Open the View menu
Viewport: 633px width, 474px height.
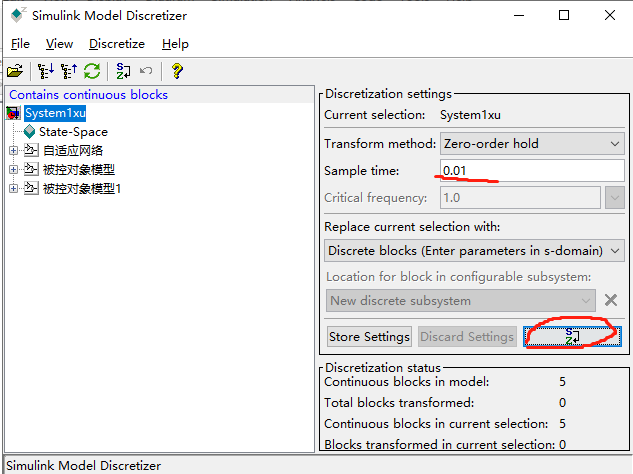59,44
